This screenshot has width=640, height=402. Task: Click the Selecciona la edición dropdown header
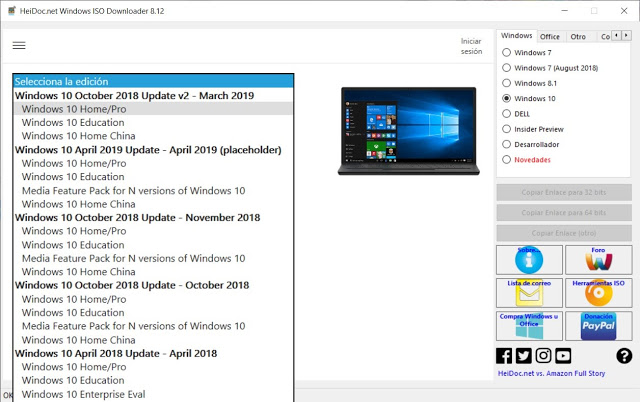153,81
